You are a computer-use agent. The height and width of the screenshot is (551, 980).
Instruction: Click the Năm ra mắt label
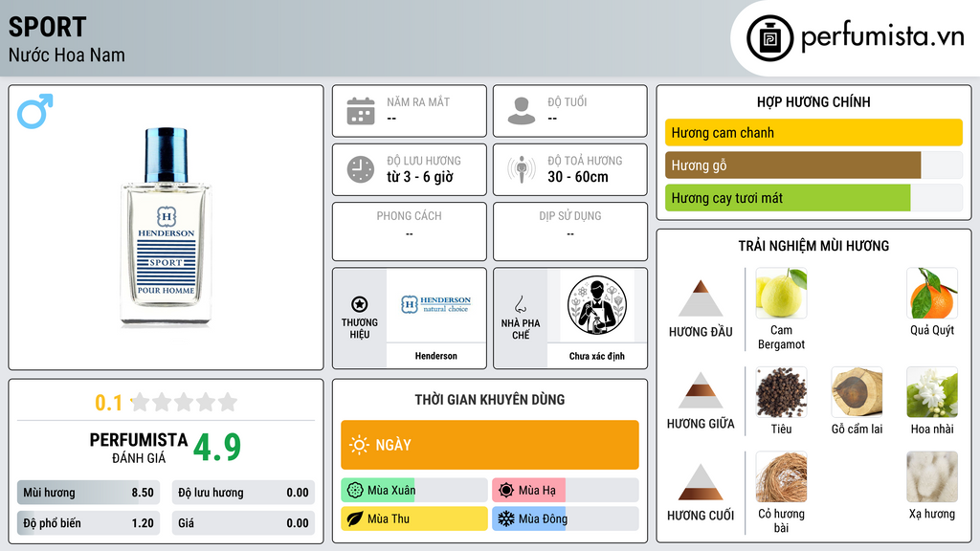(418, 101)
